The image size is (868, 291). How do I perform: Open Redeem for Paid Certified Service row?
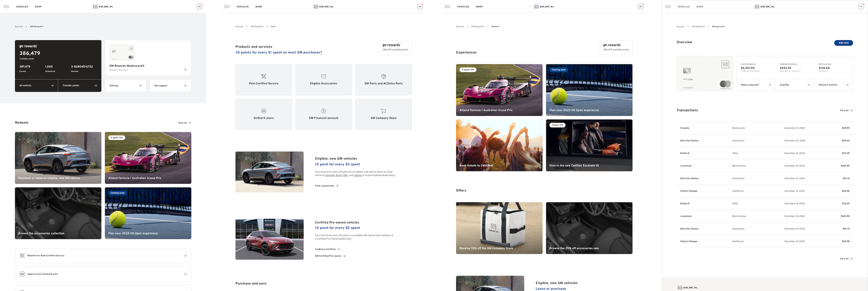(103, 256)
